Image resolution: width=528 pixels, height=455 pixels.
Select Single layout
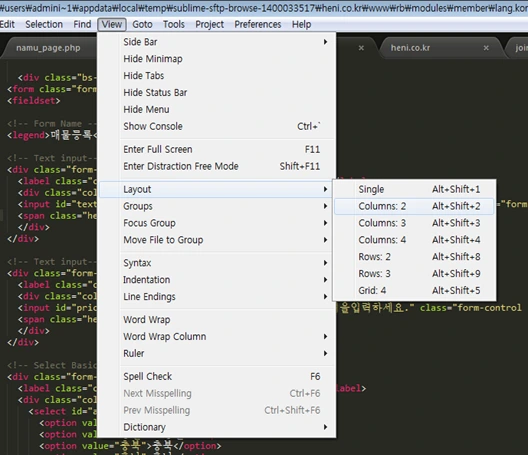414,189
